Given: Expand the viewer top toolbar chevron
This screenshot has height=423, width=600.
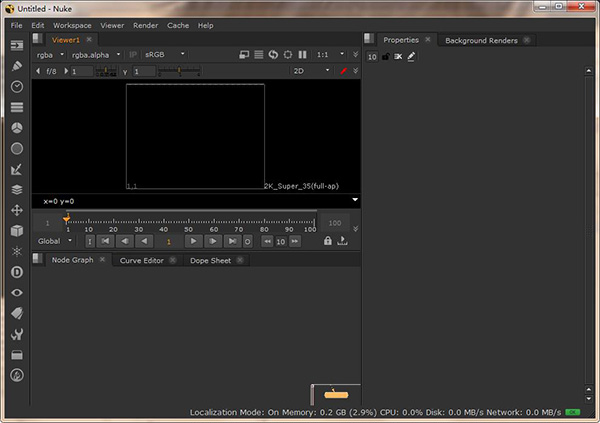Looking at the screenshot, I should [x=355, y=55].
